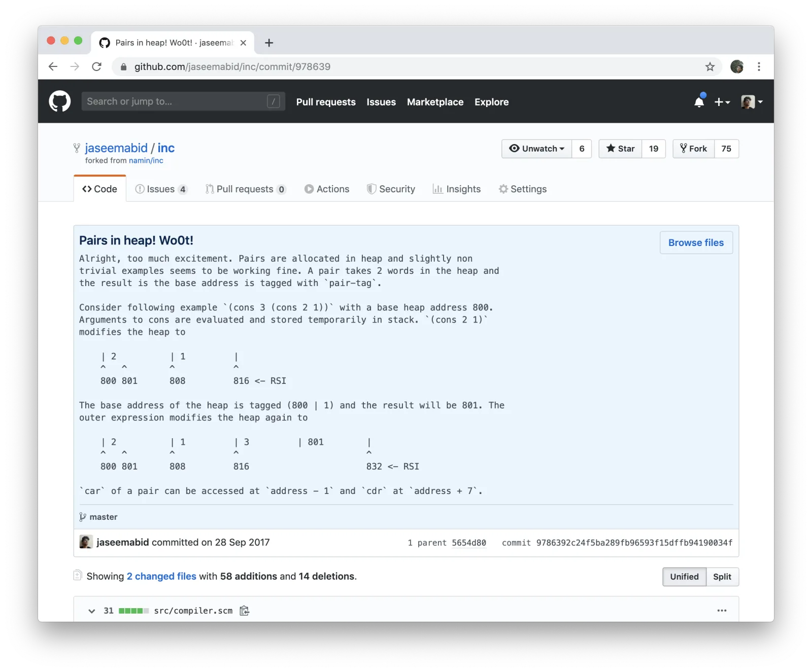
Task: Bookmark this page with the star icon
Action: pyautogui.click(x=709, y=67)
